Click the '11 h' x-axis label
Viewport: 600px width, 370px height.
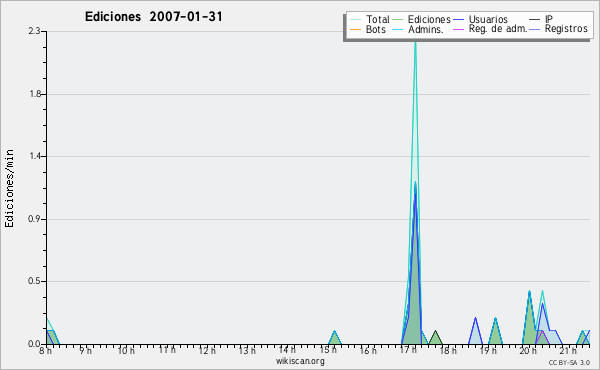[167, 350]
